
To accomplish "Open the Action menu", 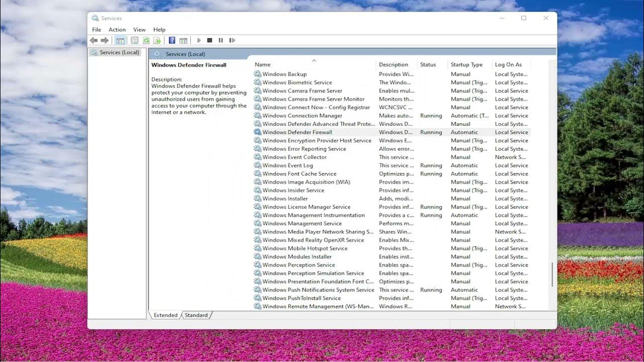I will [117, 30].
